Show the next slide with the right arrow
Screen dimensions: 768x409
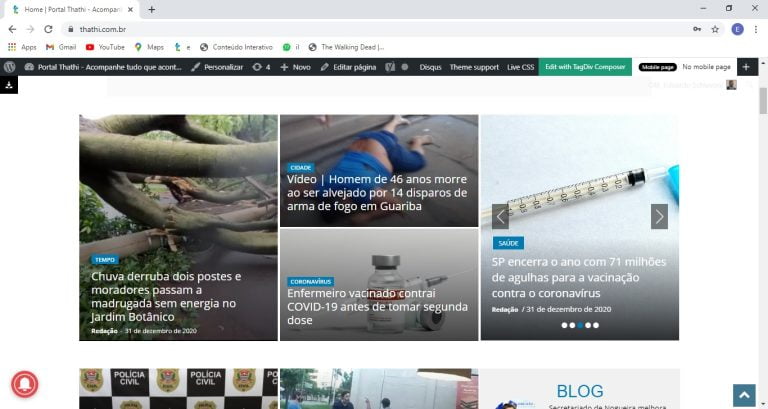(659, 217)
